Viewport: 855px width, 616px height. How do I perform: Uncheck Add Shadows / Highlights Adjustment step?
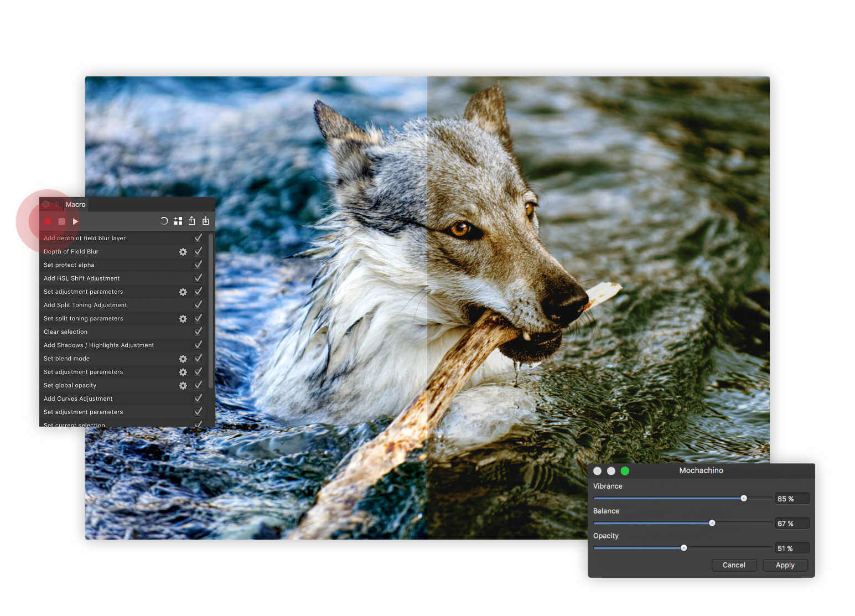click(198, 345)
